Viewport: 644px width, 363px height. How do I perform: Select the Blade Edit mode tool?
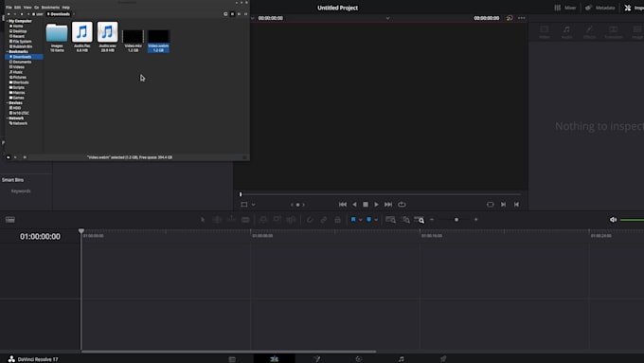pyautogui.click(x=245, y=220)
